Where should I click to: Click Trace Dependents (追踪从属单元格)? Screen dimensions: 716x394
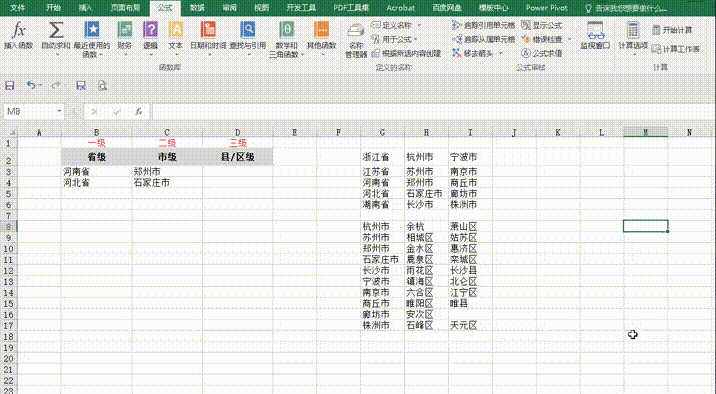(483, 39)
